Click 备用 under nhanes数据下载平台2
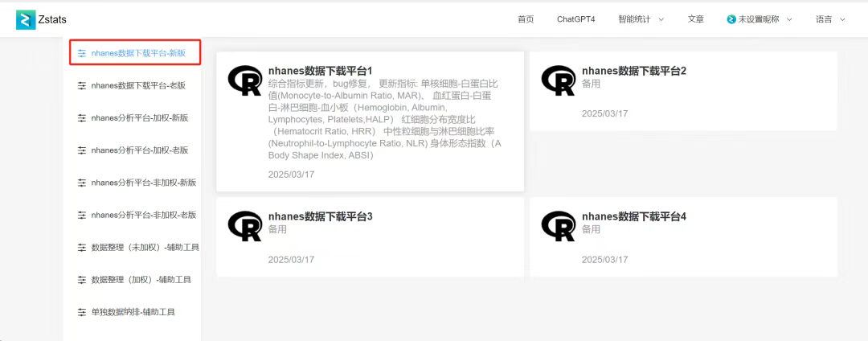This screenshot has height=341, width=868. tap(592, 84)
